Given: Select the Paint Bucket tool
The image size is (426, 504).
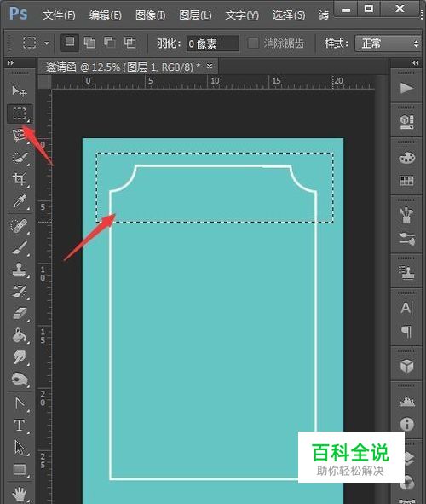Looking at the screenshot, I should 20,335.
